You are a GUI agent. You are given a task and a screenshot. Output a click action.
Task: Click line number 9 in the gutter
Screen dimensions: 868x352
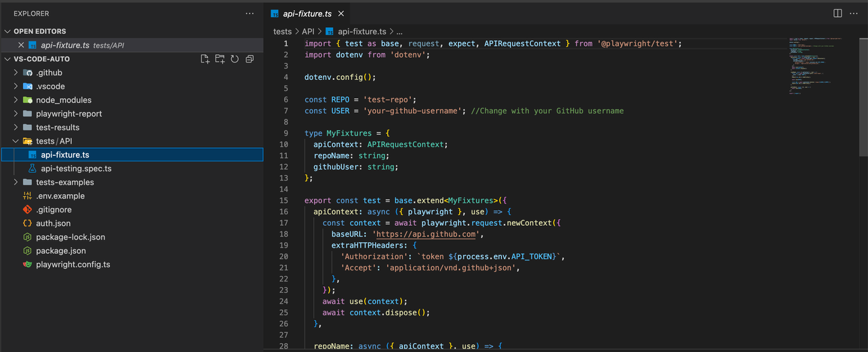[286, 133]
